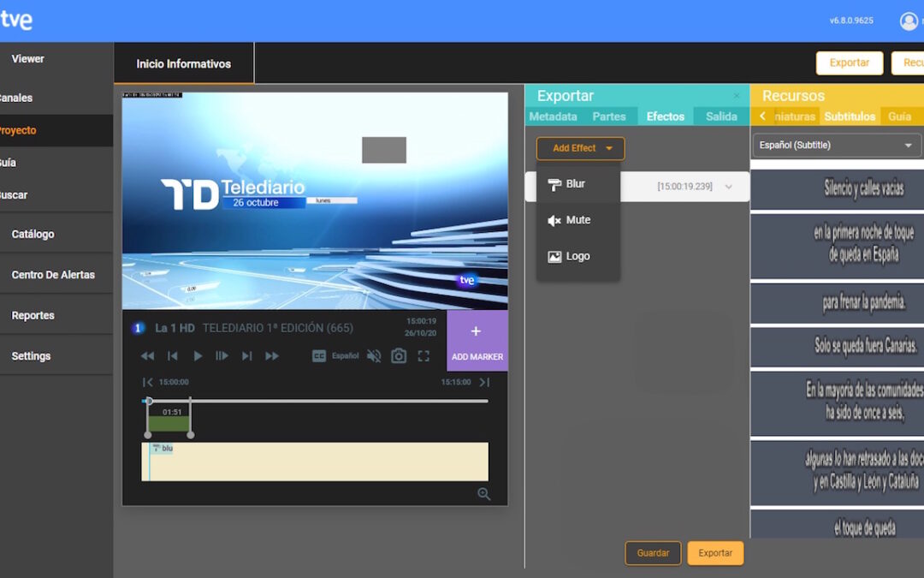Open Reportes in the sidebar
Image resolution: width=924 pixels, height=578 pixels.
tap(33, 315)
